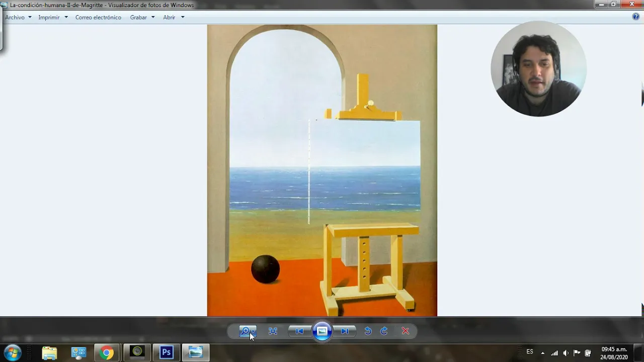
Task: Go to the next photo
Action: tap(345, 331)
